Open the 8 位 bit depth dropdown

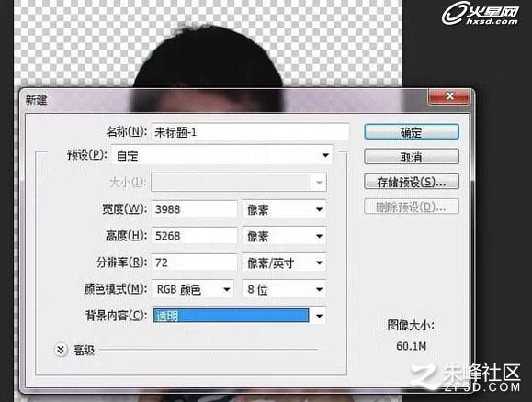point(284,289)
